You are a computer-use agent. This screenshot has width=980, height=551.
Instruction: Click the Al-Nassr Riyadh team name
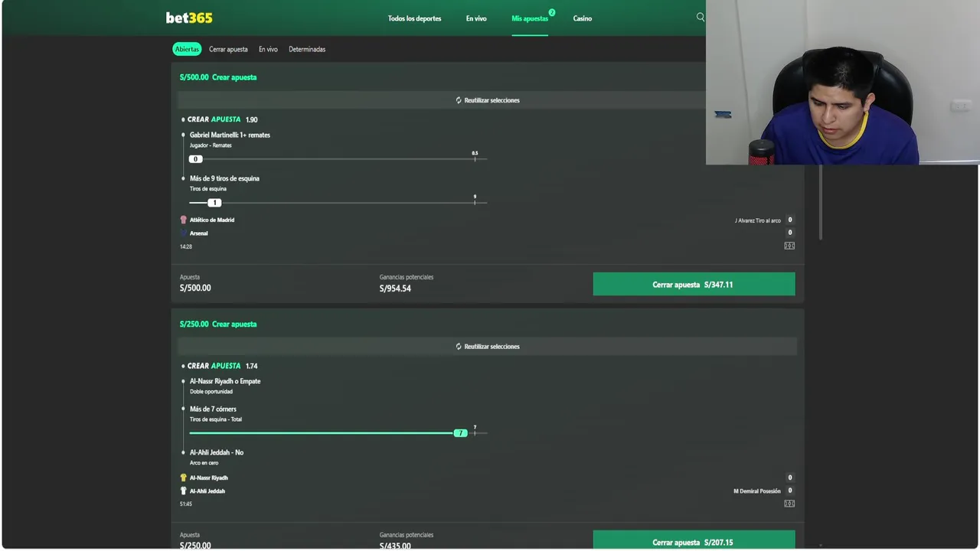tap(209, 478)
